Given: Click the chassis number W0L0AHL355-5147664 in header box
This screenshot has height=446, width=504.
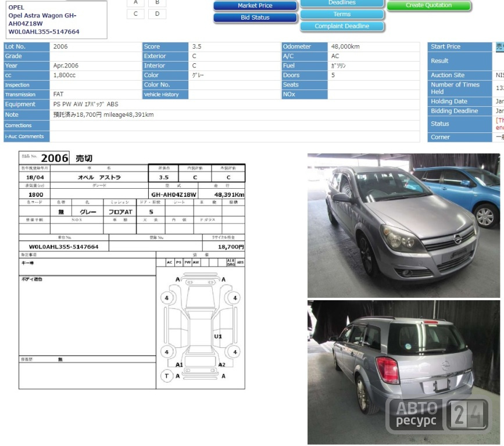Looking at the screenshot, I should (x=44, y=32).
